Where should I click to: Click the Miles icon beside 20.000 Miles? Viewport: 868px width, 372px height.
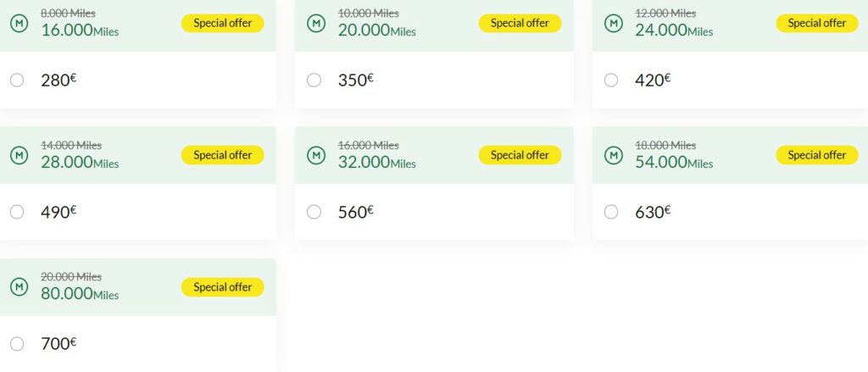(x=316, y=23)
